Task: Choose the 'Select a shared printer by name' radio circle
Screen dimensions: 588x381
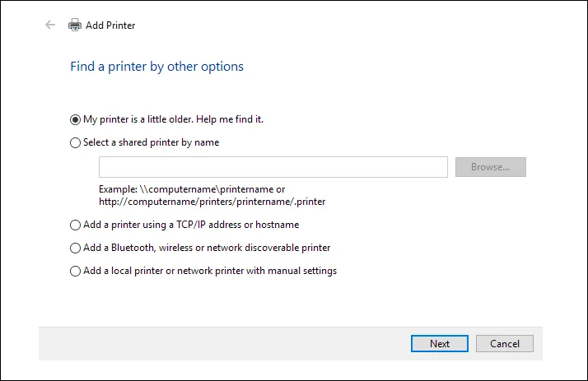Action: pos(76,142)
